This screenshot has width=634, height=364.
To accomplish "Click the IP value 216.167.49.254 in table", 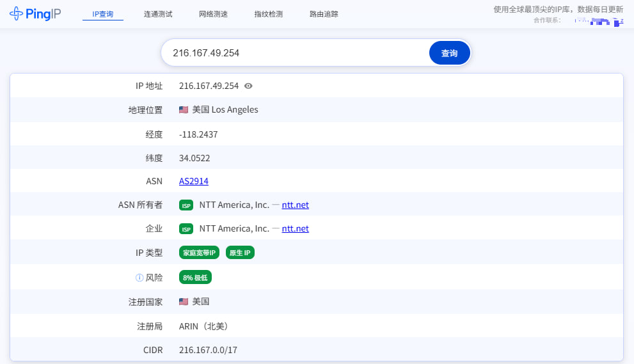I will click(209, 86).
